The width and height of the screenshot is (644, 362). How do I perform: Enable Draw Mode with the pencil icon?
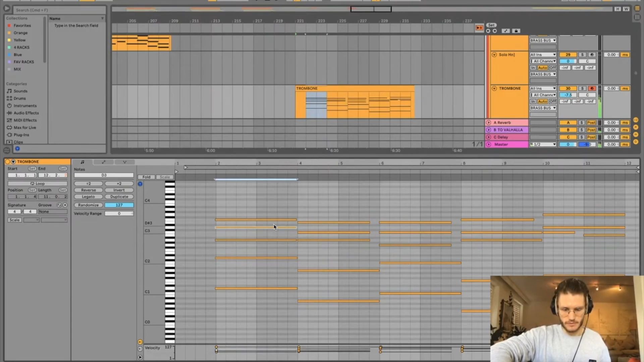coord(506,31)
